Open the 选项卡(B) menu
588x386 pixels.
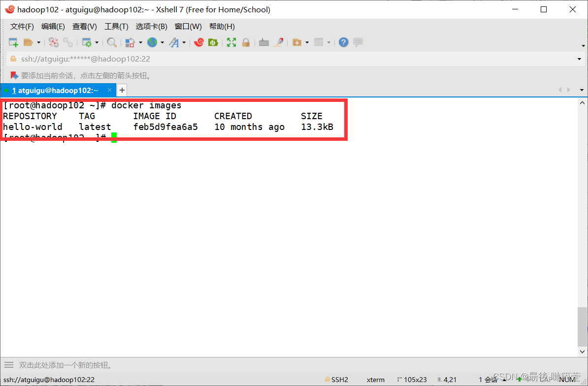[152, 27]
